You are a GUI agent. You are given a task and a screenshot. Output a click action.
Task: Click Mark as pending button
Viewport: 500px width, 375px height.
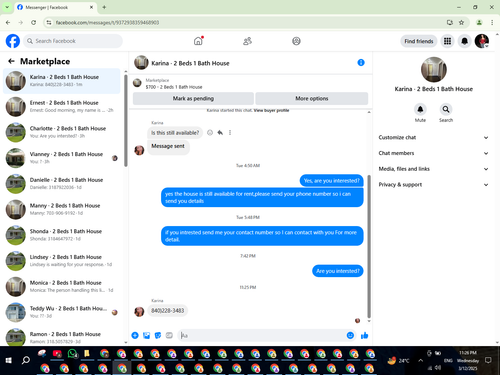point(193,98)
